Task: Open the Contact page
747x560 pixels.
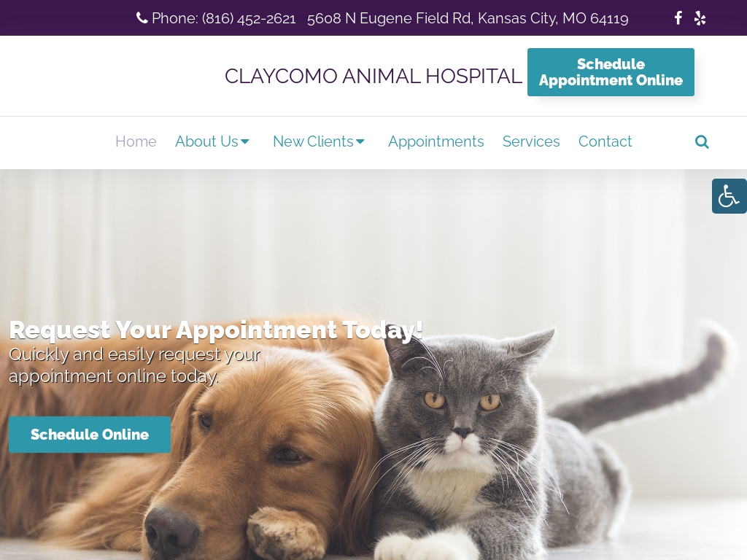Action: (x=605, y=141)
